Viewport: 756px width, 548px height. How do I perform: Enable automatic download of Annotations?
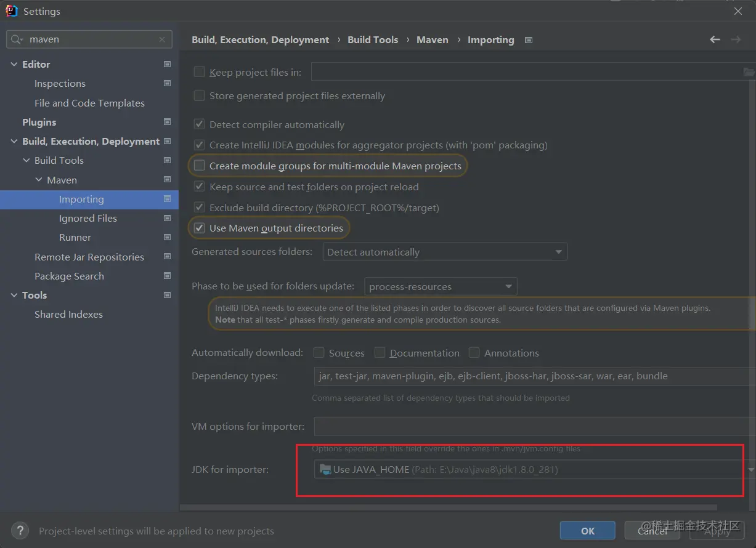(x=474, y=353)
